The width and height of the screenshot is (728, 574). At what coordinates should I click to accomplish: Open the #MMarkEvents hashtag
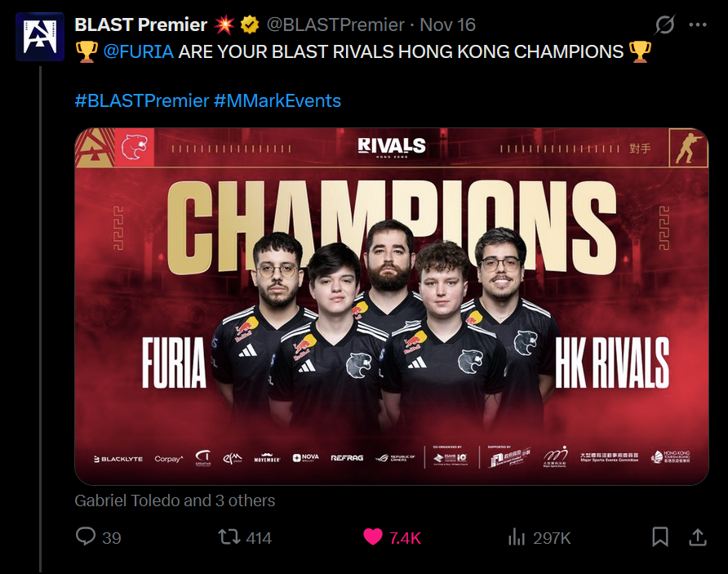[277, 100]
